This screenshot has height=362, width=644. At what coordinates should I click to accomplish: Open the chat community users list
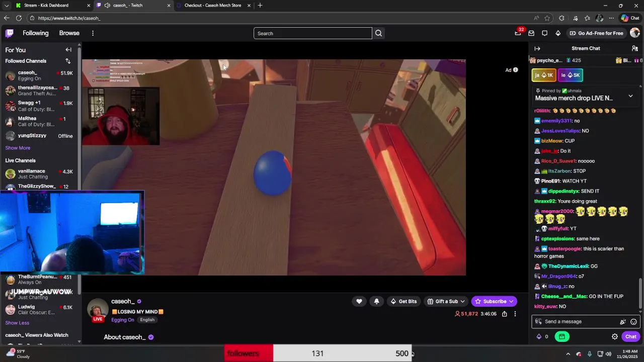(x=635, y=48)
